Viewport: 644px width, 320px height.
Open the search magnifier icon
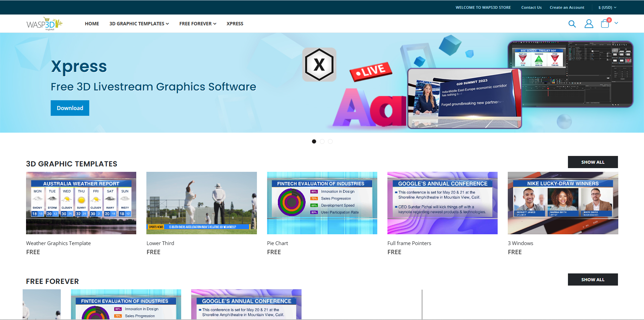(x=572, y=24)
